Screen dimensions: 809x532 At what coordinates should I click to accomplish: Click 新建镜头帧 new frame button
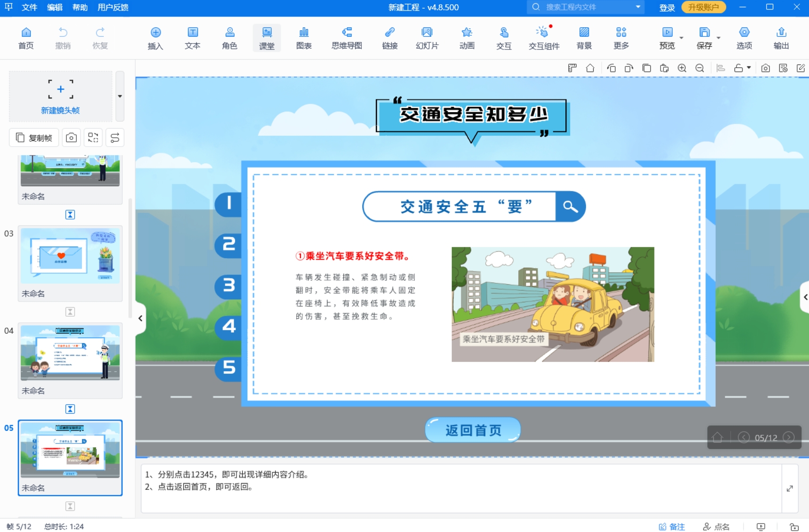click(60, 96)
